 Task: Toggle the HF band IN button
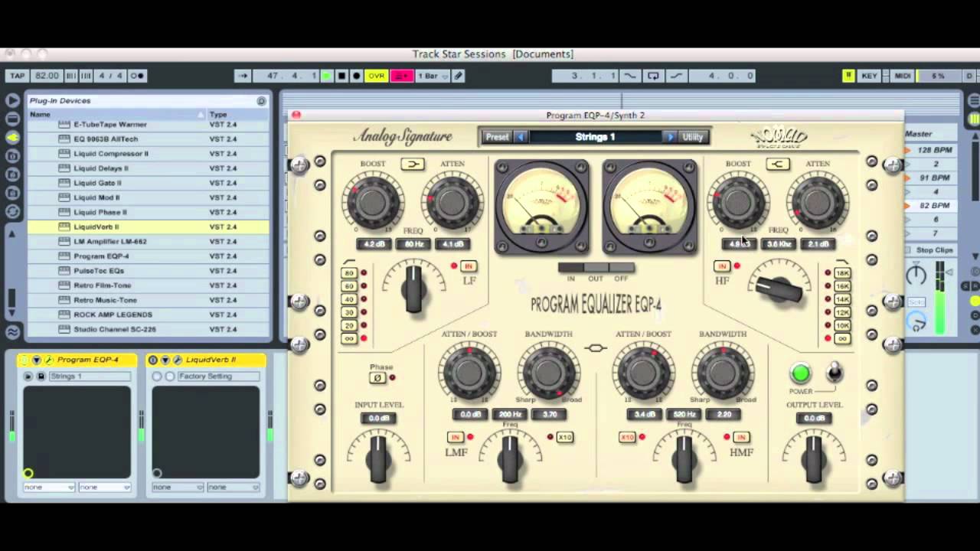(x=721, y=266)
